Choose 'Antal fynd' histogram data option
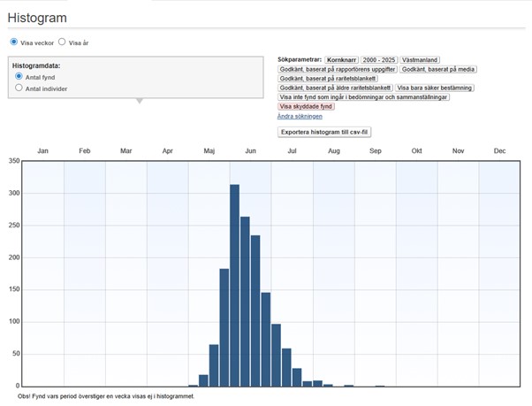The height and width of the screenshot is (406, 532). click(19, 77)
